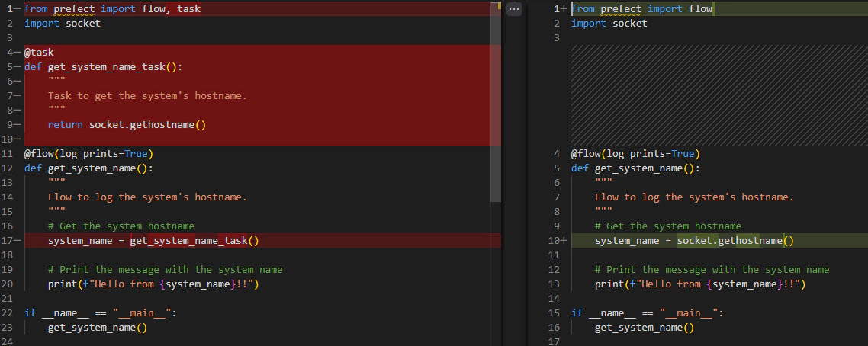Click line number 4 in left pane gutter
The image size is (868, 346).
10,53
